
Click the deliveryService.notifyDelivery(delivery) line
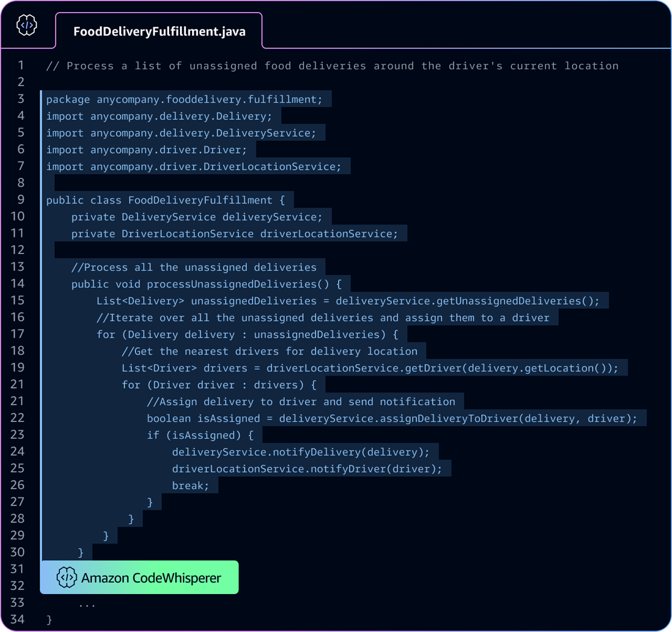pos(300,452)
